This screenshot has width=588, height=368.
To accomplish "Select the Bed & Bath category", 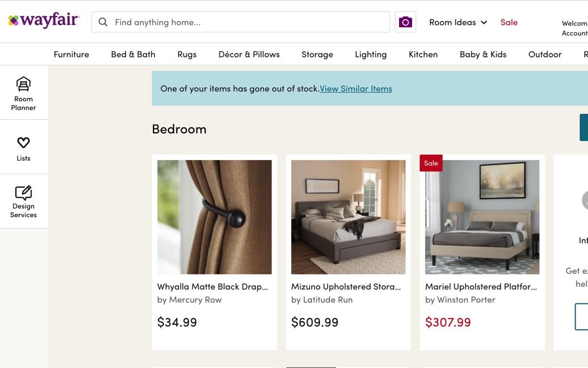I will tap(133, 54).
